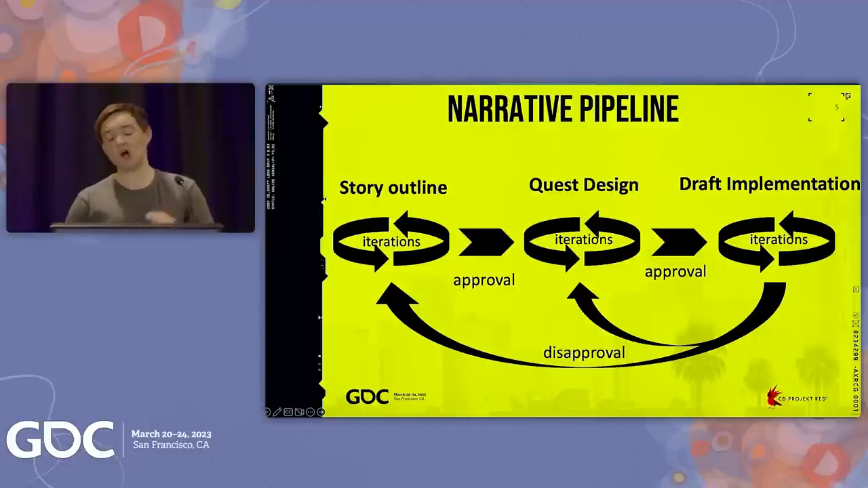
Task: Open the more options (…) menu
Action: (311, 411)
